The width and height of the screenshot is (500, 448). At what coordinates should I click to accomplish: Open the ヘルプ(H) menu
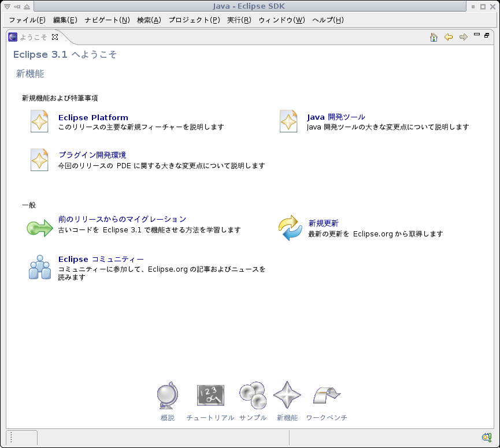tap(328, 20)
